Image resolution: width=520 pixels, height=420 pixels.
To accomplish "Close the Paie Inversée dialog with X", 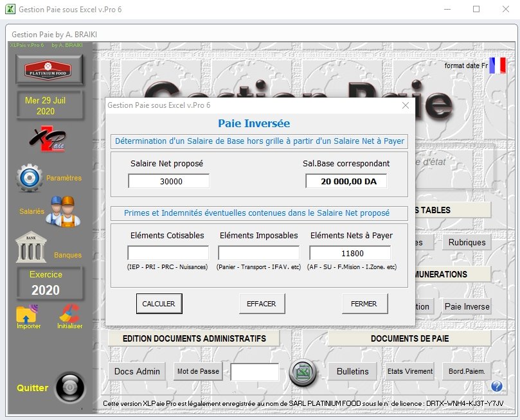I will coord(405,105).
